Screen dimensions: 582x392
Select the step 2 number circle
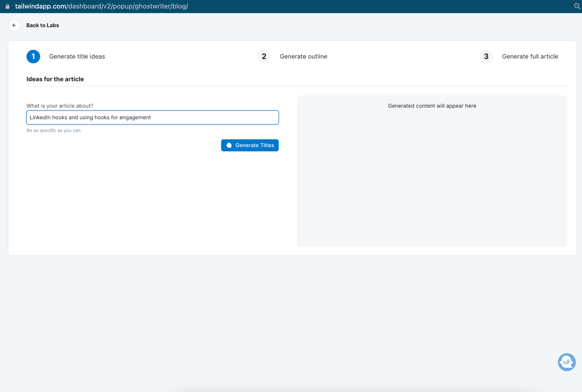264,56
